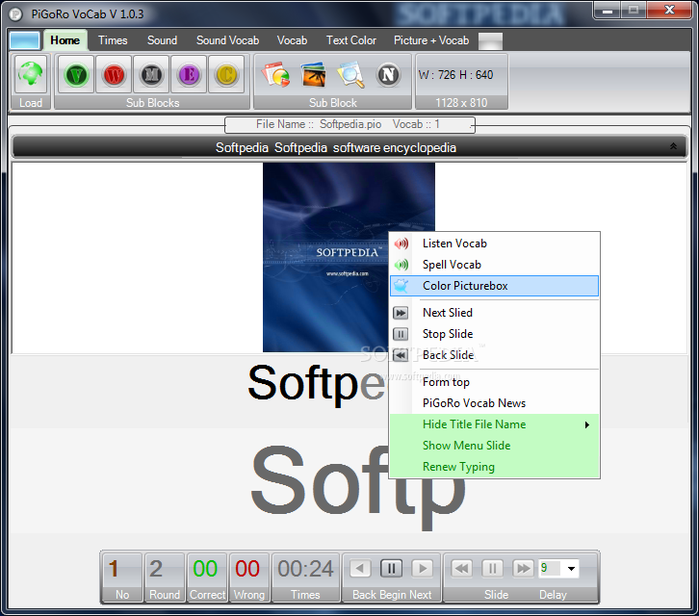Click the Slide fast-forward button

pyautogui.click(x=524, y=568)
